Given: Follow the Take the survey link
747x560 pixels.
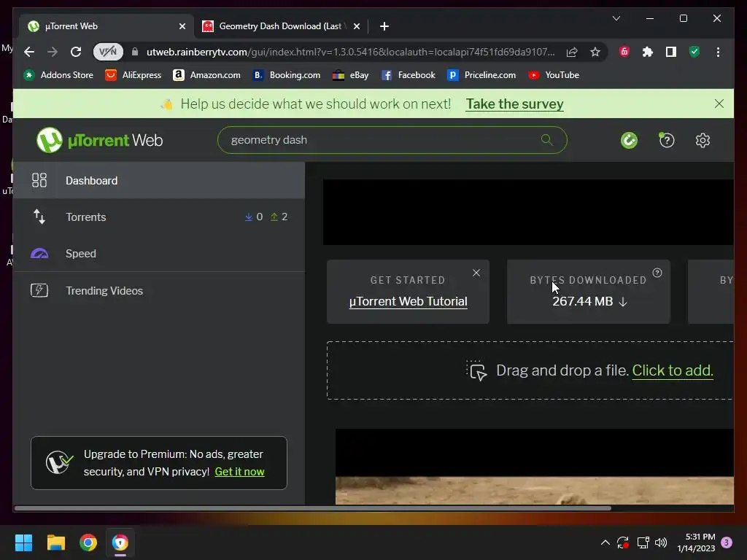Looking at the screenshot, I should point(514,104).
